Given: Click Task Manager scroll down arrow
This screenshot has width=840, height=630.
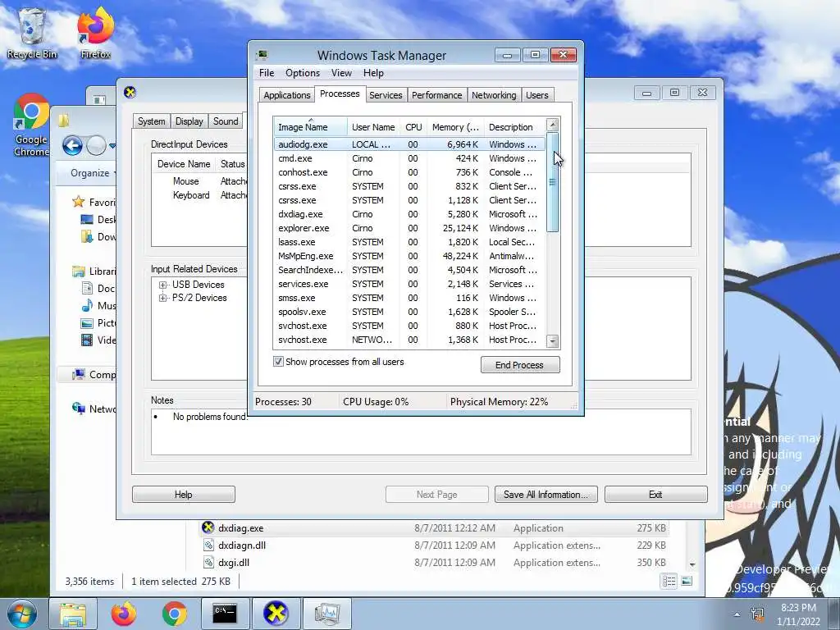Looking at the screenshot, I should tap(553, 340).
